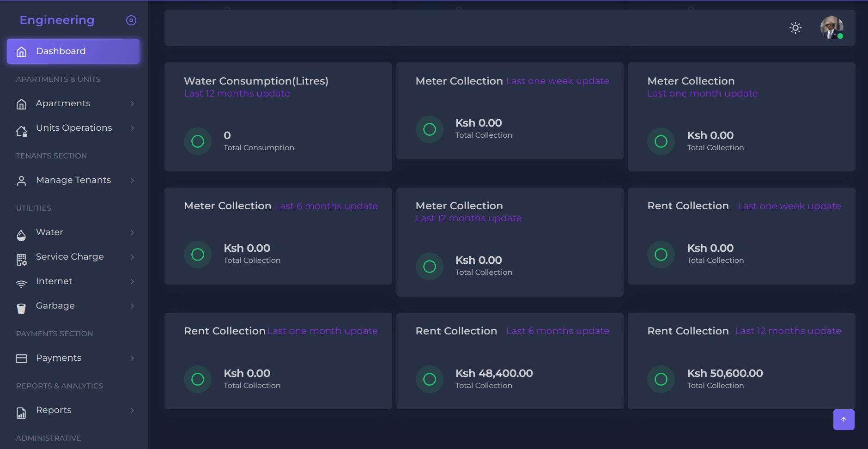The height and width of the screenshot is (449, 868).
Task: Click the Reports document icon
Action: 21,413
